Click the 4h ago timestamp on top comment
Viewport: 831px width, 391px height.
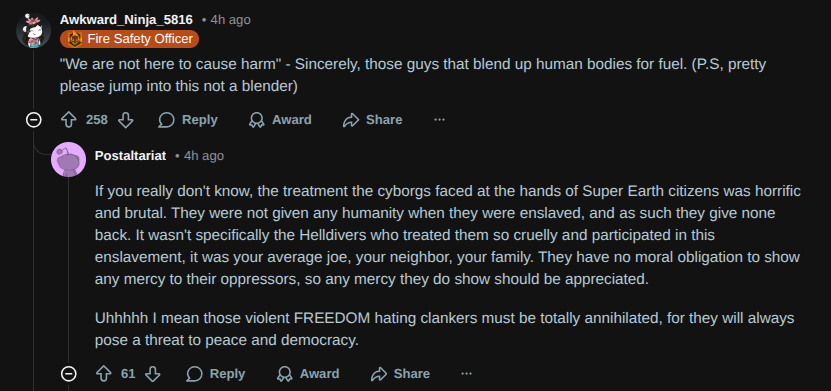click(x=231, y=20)
